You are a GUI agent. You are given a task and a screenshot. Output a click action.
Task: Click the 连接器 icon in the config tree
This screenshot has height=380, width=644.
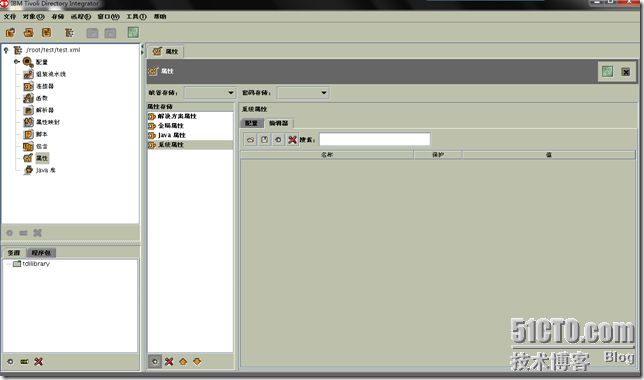[x=28, y=86]
